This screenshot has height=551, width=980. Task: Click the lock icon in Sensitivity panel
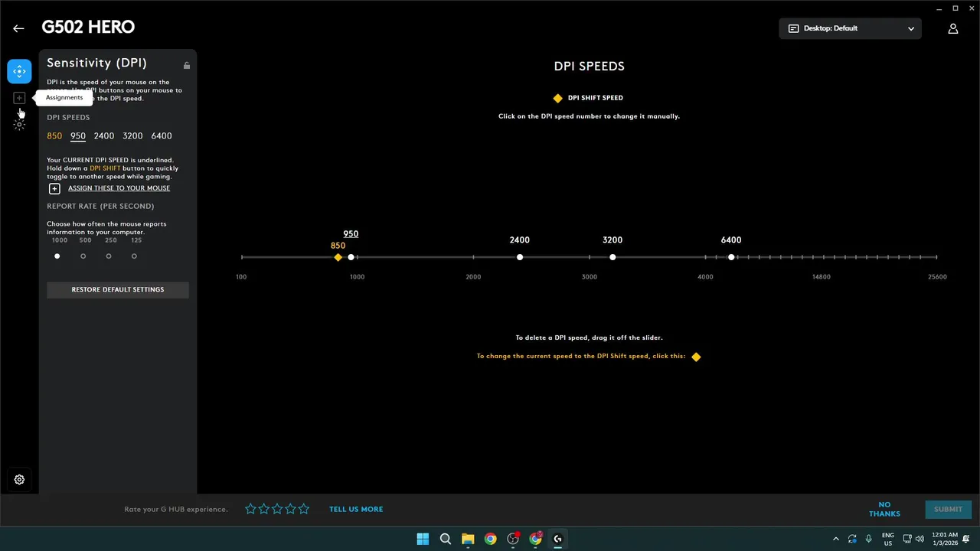186,65
